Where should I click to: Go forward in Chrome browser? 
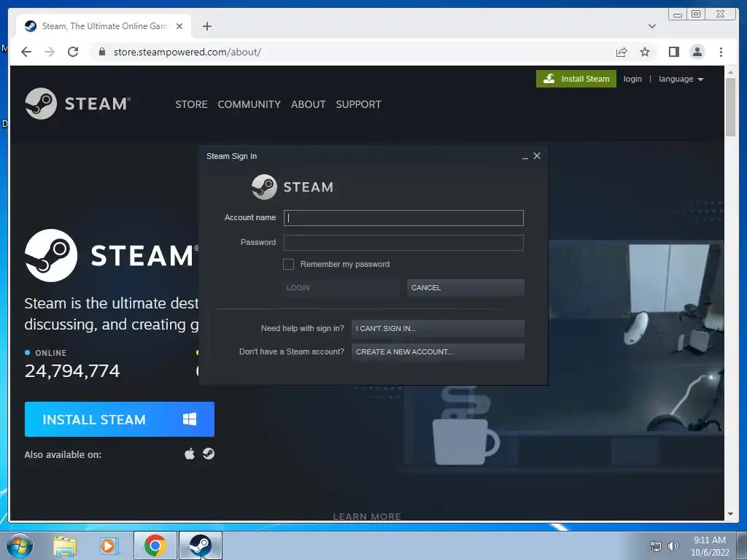[x=50, y=52]
